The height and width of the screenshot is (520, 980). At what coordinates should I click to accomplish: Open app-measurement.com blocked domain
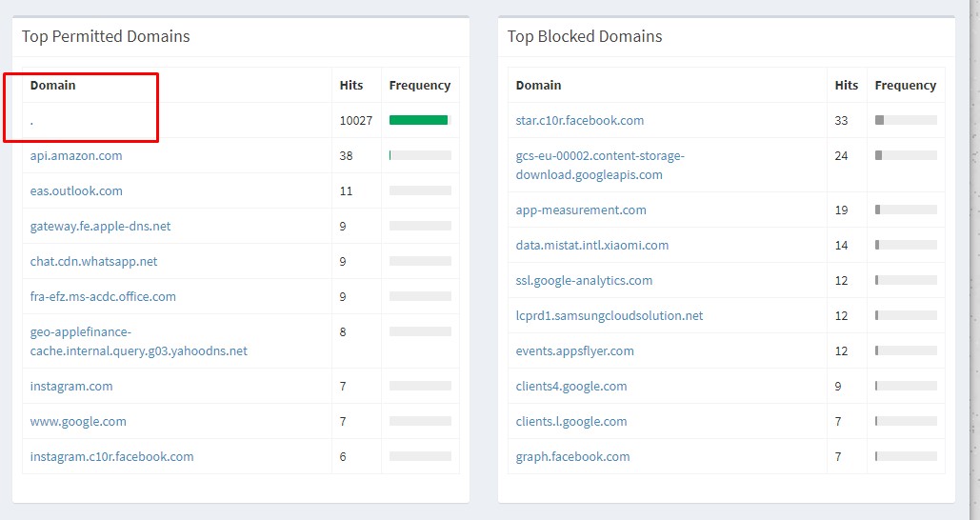tap(581, 210)
